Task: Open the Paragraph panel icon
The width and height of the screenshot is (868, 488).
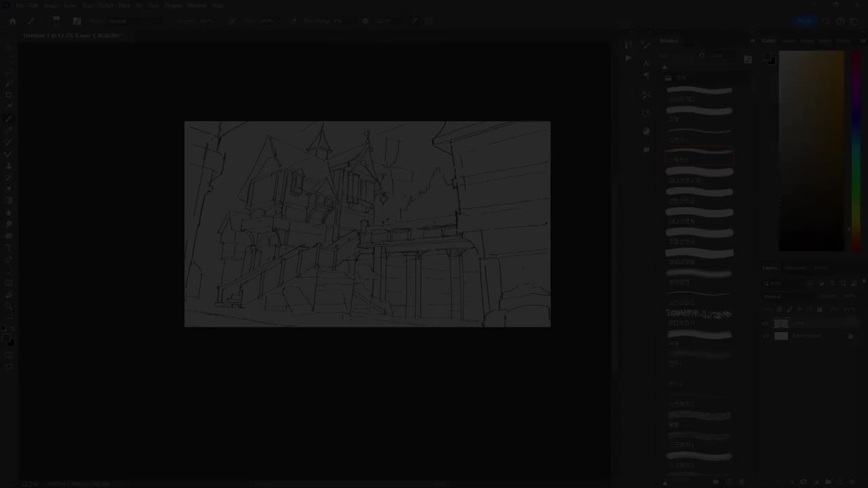Action: tap(646, 76)
